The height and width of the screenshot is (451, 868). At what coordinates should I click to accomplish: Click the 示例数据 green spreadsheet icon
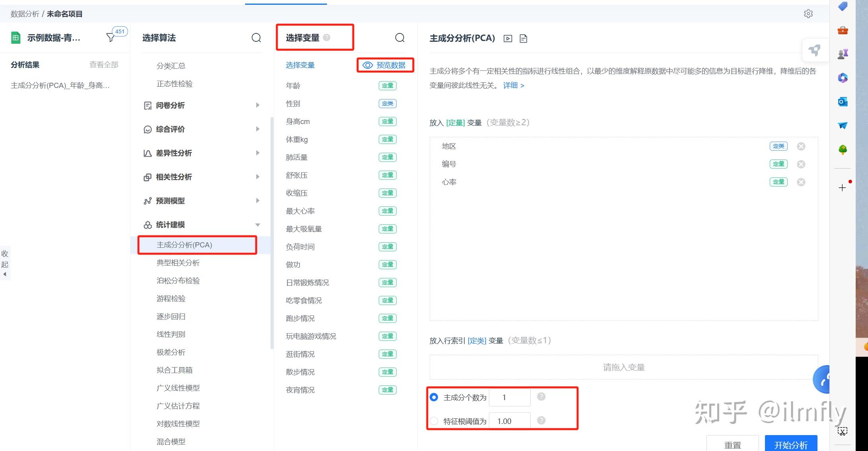pyautogui.click(x=15, y=37)
